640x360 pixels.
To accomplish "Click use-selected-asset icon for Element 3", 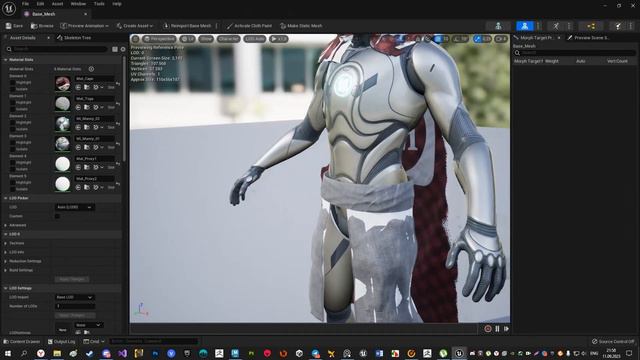I will click(x=78, y=147).
